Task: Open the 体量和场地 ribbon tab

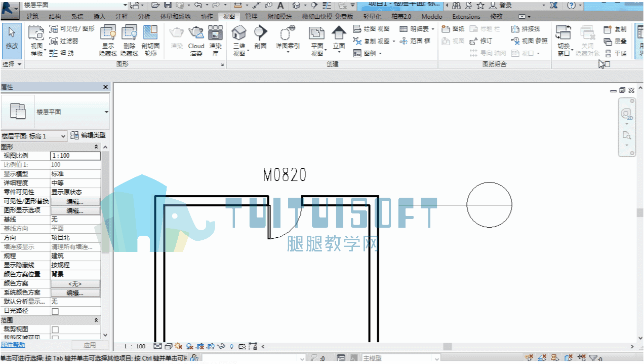Action: pyautogui.click(x=175, y=16)
